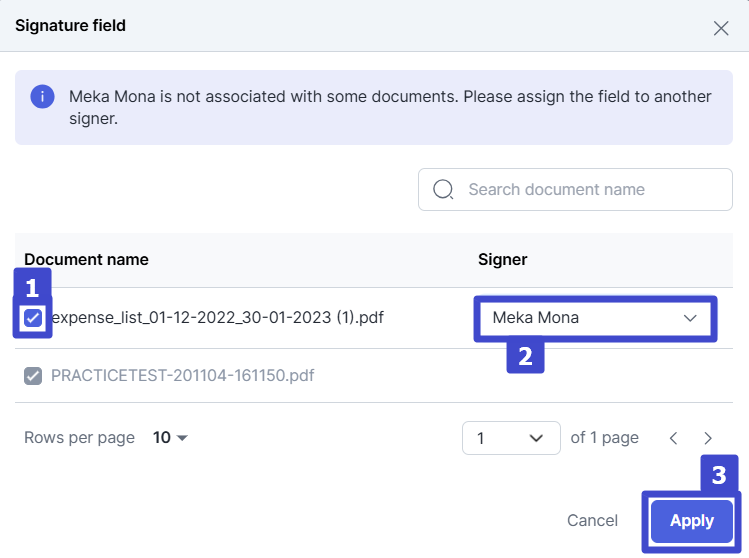
Task: Click the Signer column header
Action: (x=503, y=259)
